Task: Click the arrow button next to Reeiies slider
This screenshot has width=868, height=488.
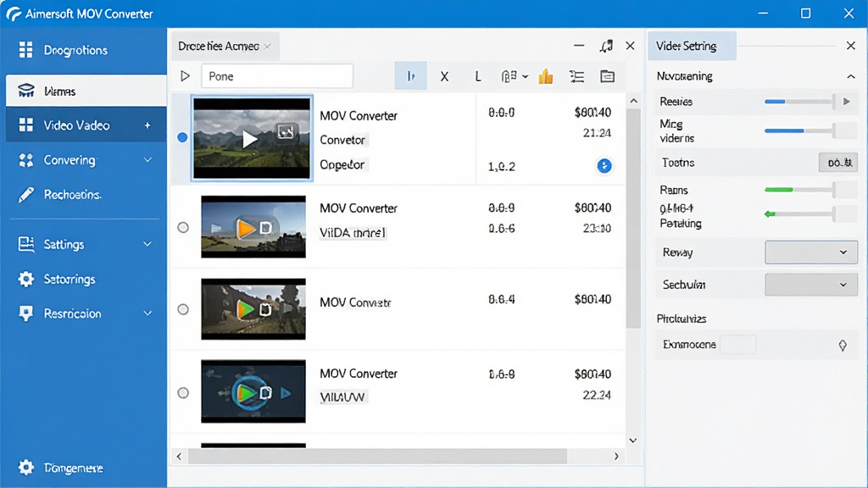Action: tap(847, 102)
